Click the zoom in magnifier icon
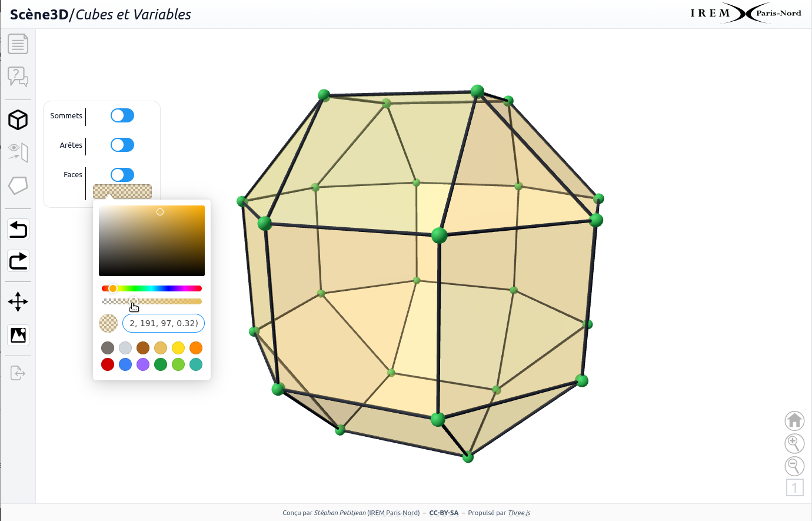The height and width of the screenshot is (521, 812). [794, 443]
